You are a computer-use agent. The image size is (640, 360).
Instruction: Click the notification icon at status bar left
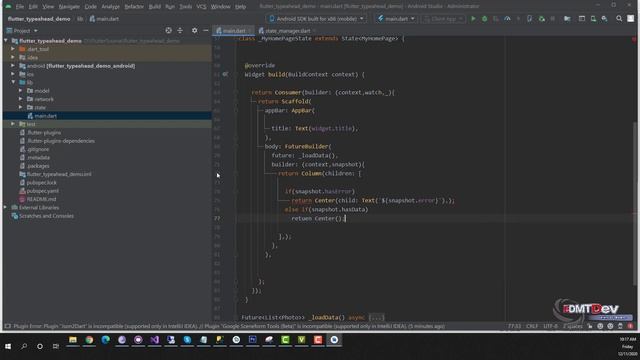click(7, 326)
